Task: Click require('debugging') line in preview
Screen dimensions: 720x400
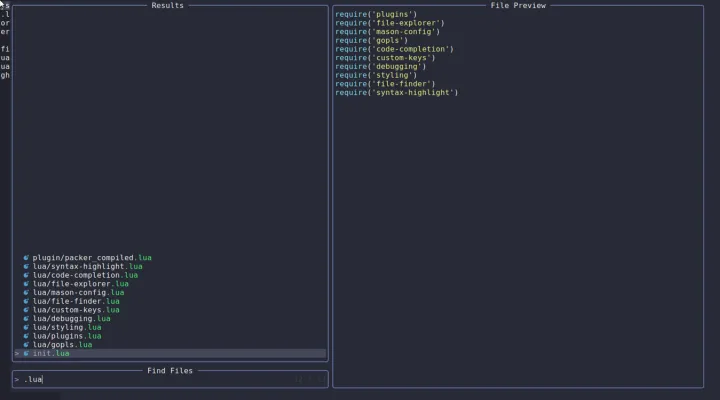Action: [x=381, y=67]
